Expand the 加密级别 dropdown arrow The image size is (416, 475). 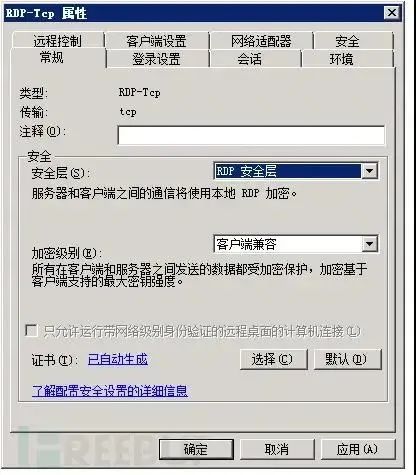(369, 244)
